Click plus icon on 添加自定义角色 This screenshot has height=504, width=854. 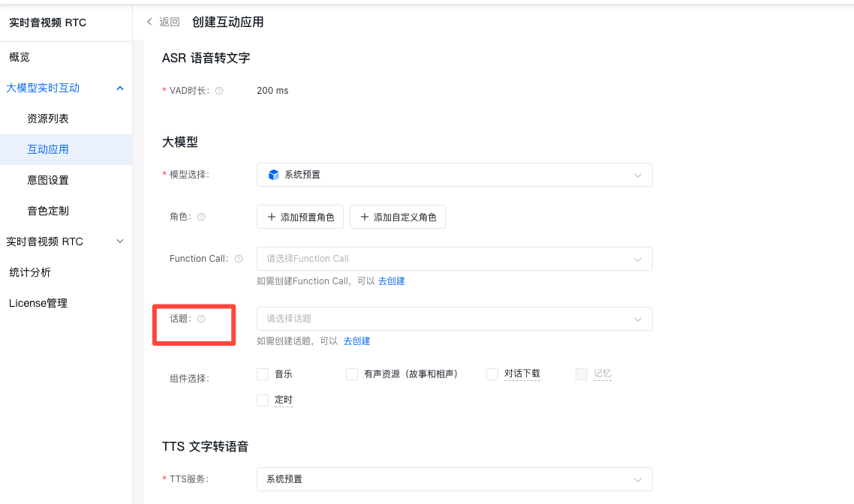[364, 217]
